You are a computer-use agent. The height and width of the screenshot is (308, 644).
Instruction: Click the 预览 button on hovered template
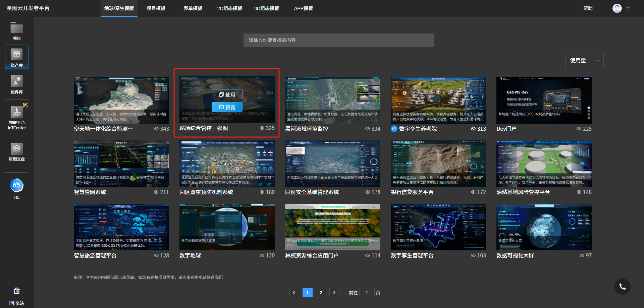click(x=227, y=107)
